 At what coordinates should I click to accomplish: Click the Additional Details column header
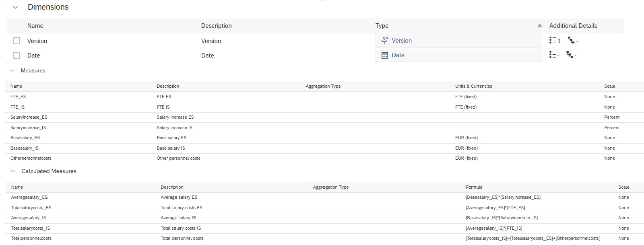[x=573, y=26]
